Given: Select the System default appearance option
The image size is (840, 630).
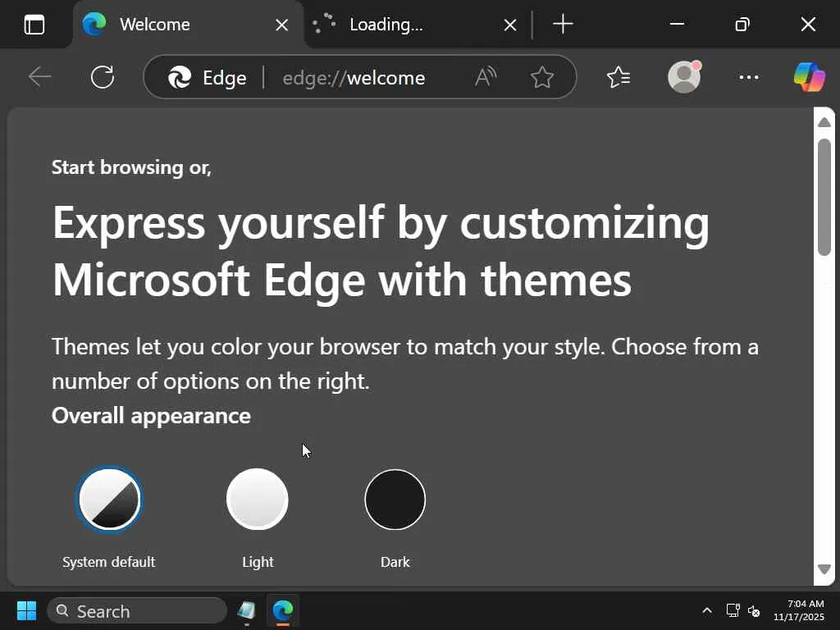Looking at the screenshot, I should point(109,500).
